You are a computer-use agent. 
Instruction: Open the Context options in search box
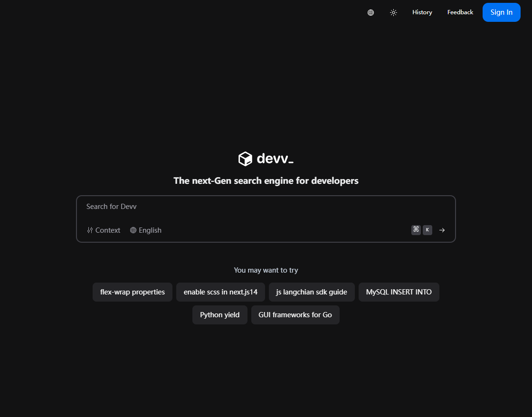(104, 230)
